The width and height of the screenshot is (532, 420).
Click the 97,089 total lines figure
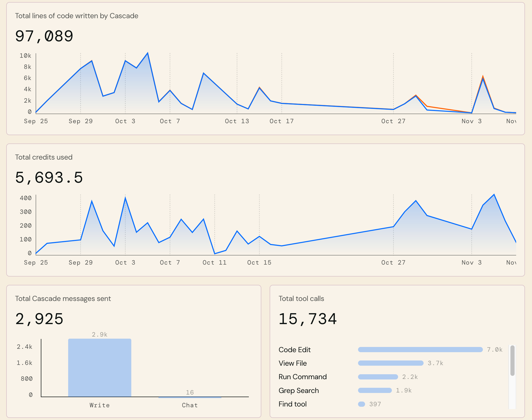[x=44, y=36]
